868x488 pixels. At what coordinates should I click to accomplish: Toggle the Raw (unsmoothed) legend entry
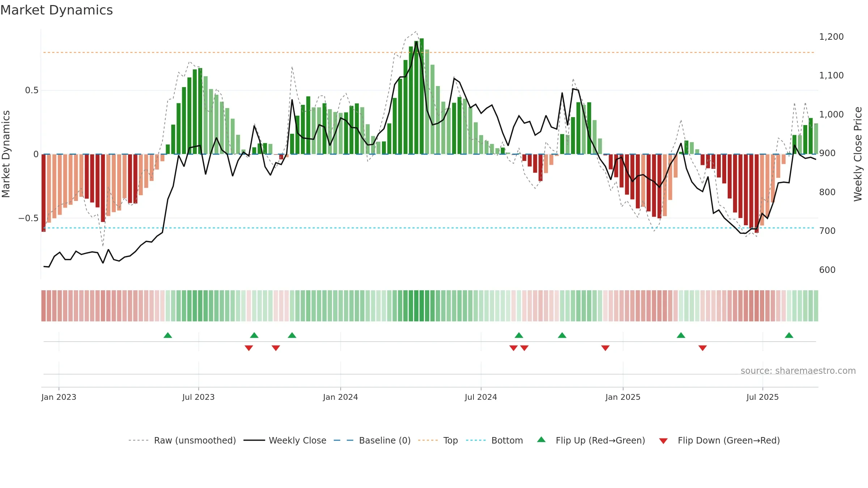[182, 440]
